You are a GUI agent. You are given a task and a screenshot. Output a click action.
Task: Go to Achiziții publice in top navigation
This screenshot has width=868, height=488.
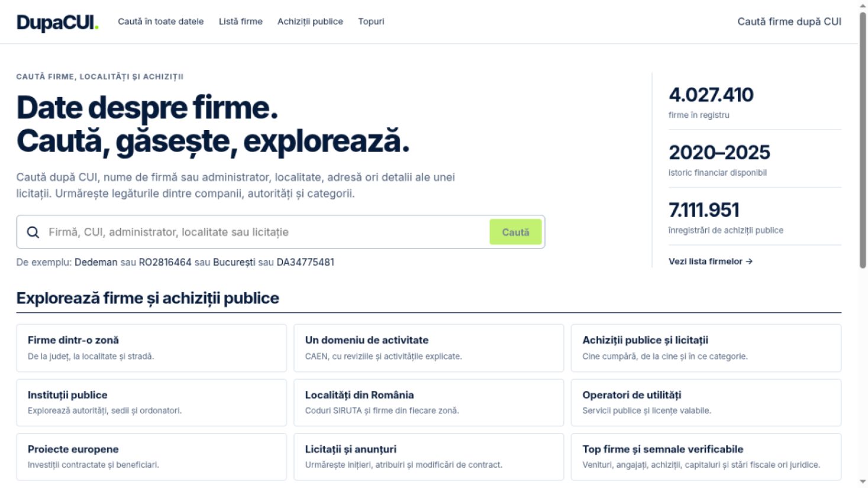point(310,21)
